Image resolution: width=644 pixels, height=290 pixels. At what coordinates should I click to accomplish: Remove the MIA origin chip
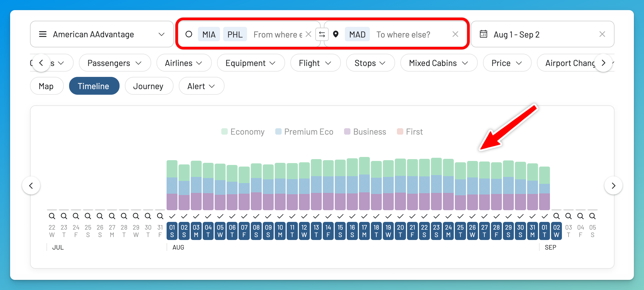[x=209, y=34]
